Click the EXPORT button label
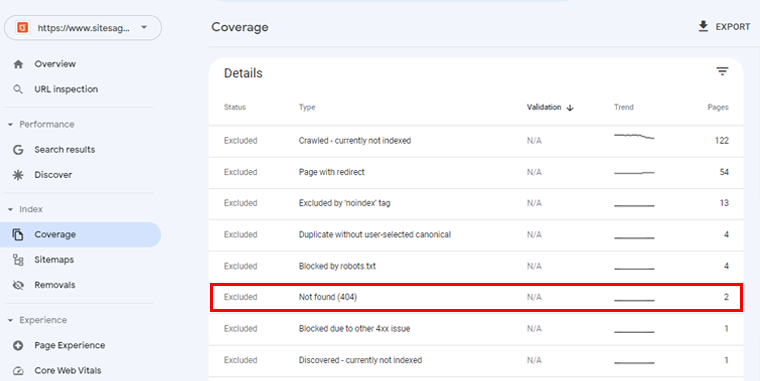 [x=732, y=27]
